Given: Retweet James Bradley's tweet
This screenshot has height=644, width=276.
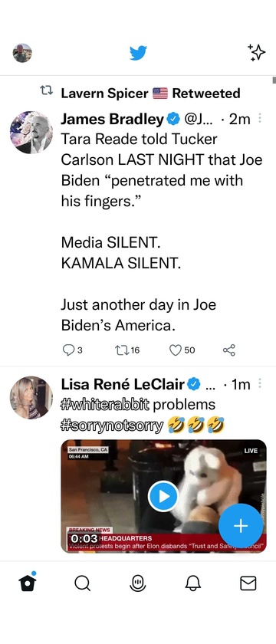Looking at the screenshot, I should point(128,350).
